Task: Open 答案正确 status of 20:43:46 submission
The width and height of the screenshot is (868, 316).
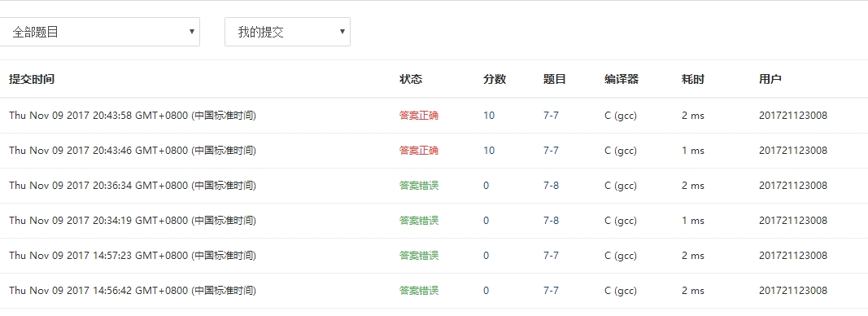Action: 418,150
